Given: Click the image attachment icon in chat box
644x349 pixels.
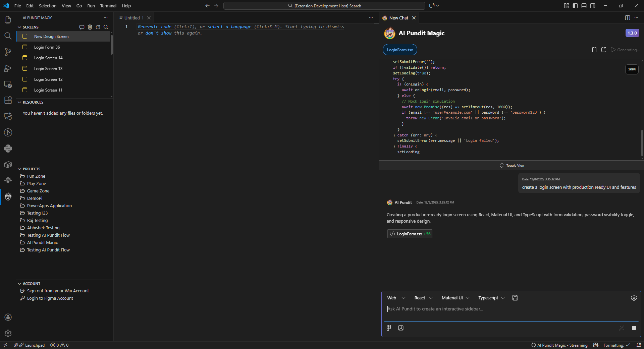Looking at the screenshot, I should (x=400, y=328).
